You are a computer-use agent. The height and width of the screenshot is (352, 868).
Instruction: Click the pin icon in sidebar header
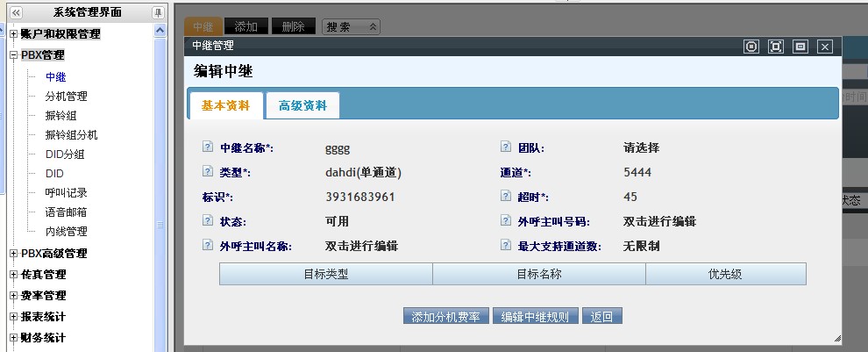tap(158, 12)
